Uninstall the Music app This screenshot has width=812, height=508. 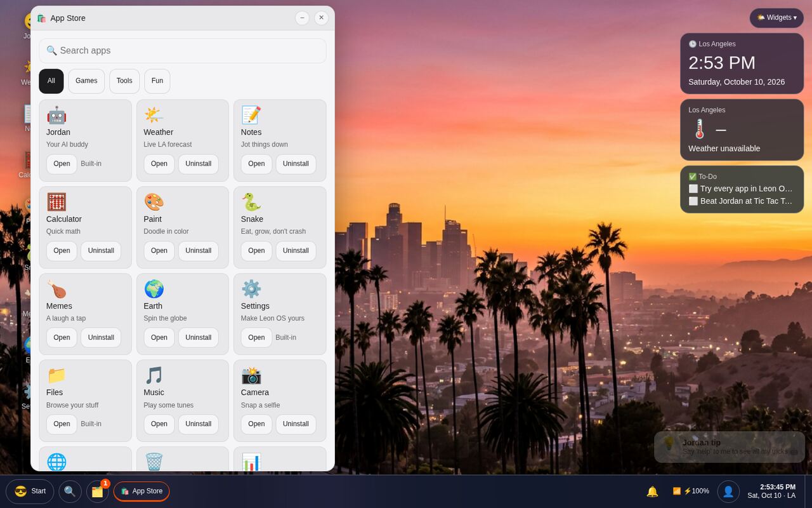199,424
